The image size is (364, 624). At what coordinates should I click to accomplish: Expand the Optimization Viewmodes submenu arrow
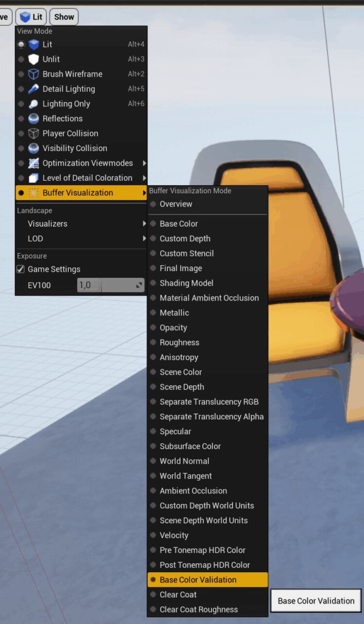pyautogui.click(x=144, y=163)
